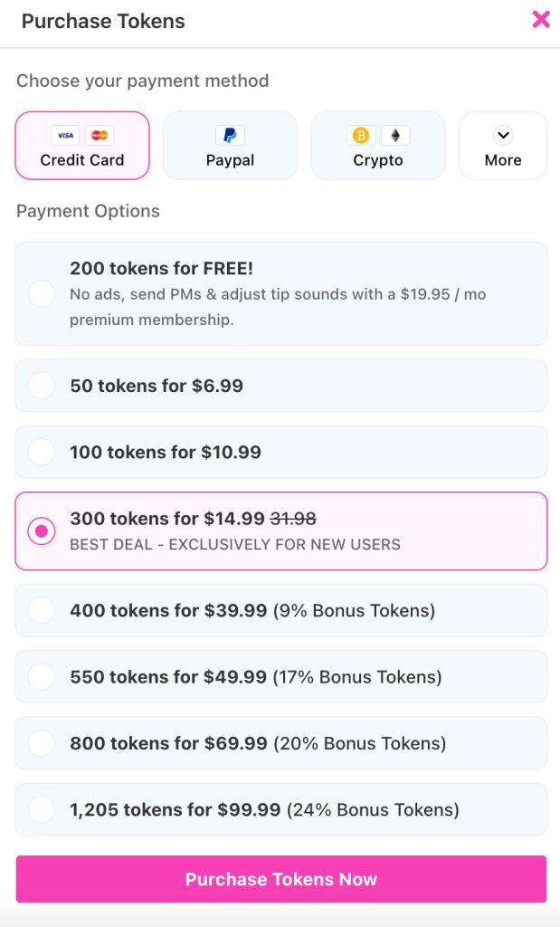Click the Ethereum icon in Crypto option
The width and height of the screenshot is (560, 927).
[394, 134]
